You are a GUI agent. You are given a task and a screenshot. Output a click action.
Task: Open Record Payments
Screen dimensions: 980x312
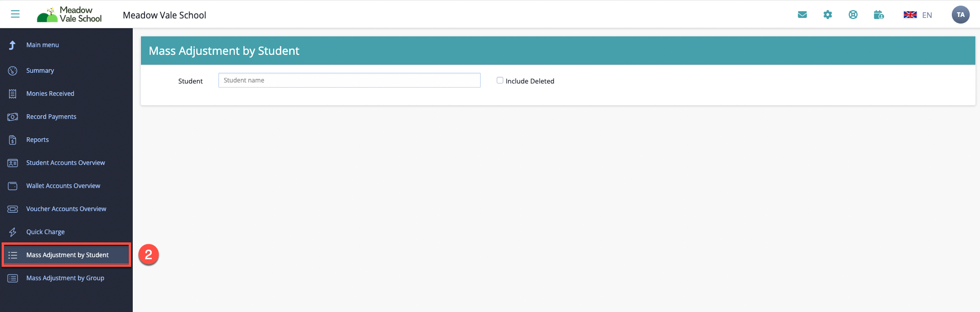click(x=51, y=117)
